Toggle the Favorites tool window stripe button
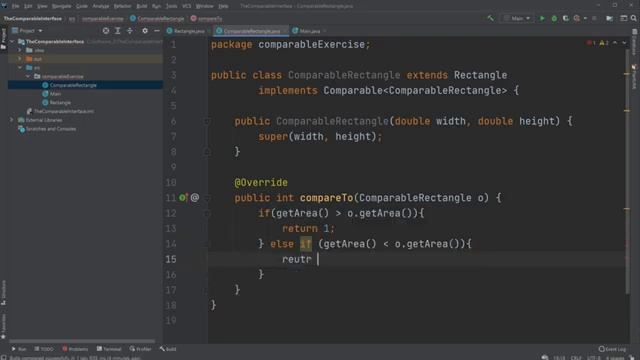This screenshot has width=640, height=360. point(4,327)
